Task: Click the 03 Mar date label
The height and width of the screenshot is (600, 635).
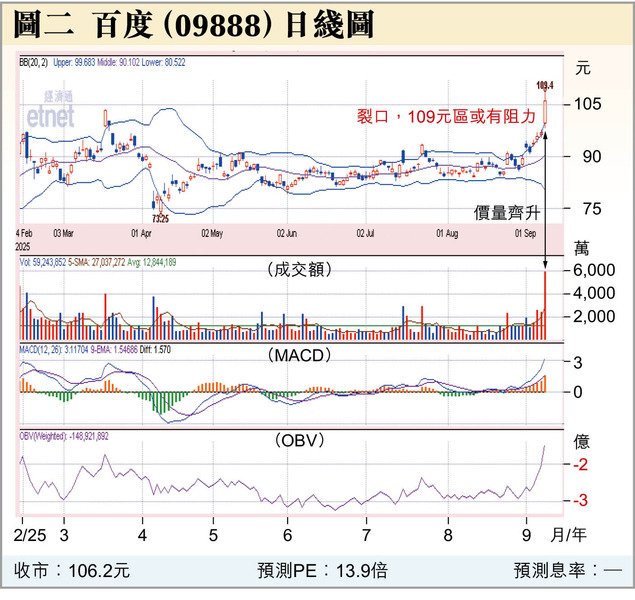Action: pyautogui.click(x=64, y=233)
